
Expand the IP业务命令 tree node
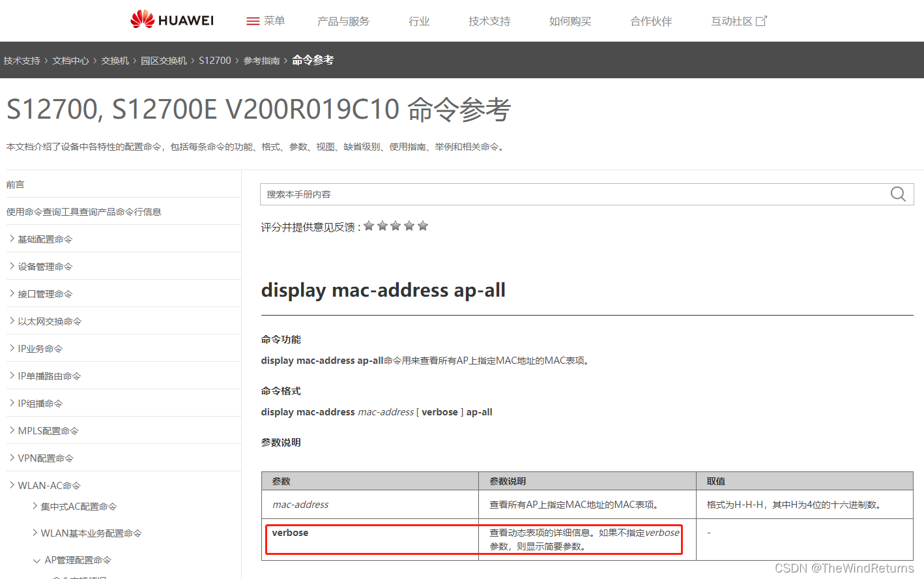tap(12, 348)
